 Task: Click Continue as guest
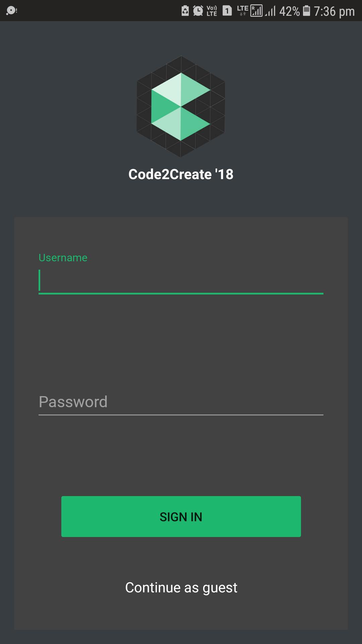181,587
